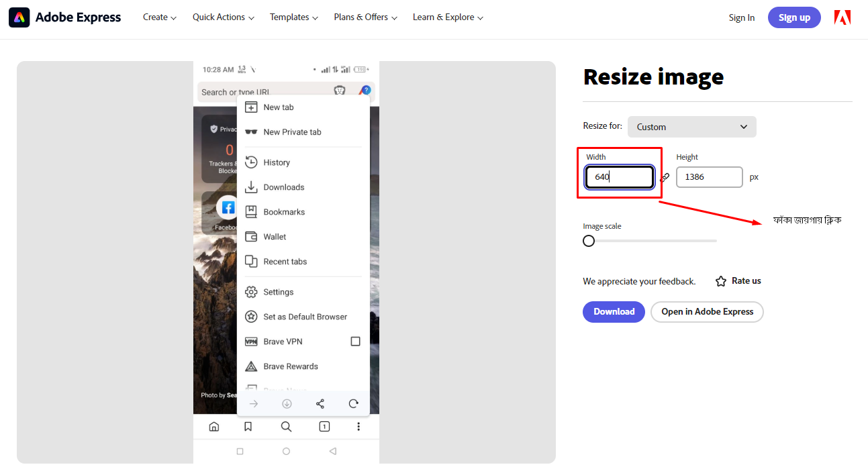The height and width of the screenshot is (473, 868).
Task: Open the Learn & Explore menu
Action: click(x=448, y=17)
